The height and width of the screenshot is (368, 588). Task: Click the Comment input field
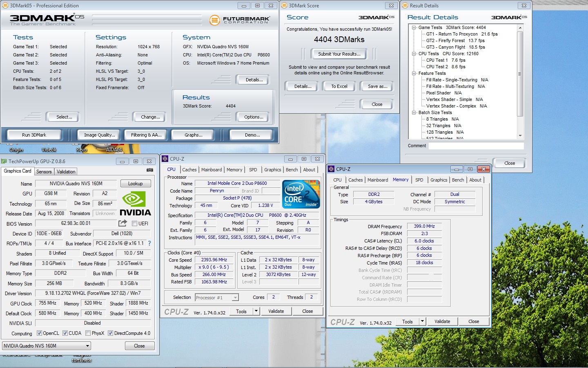click(476, 146)
